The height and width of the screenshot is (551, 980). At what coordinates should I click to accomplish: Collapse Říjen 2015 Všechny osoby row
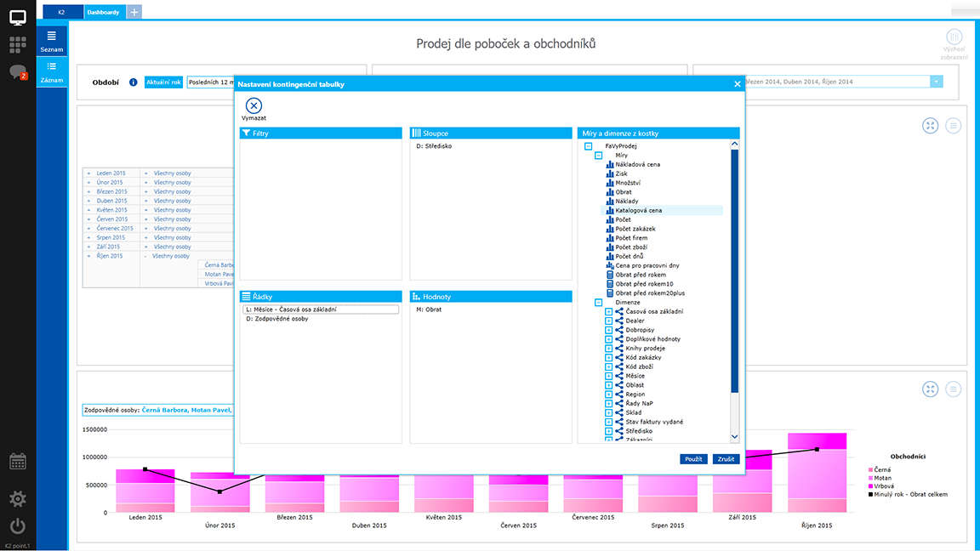145,256
